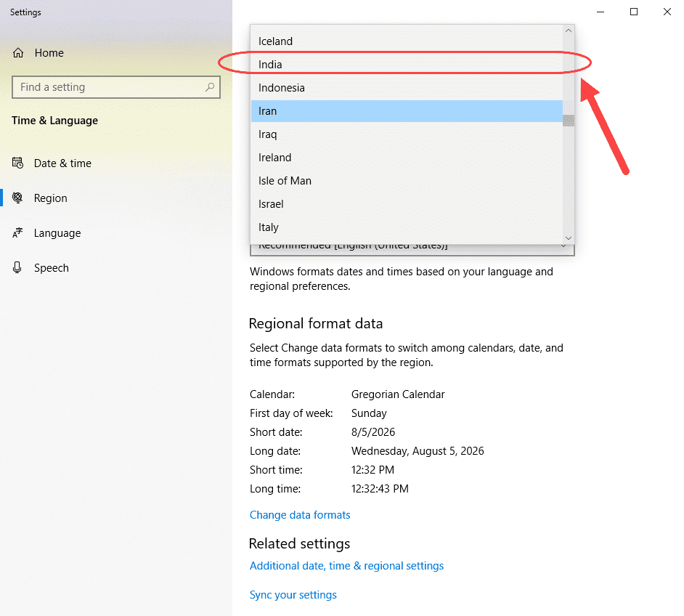Open the Regional format dropdown chevron
Screen dimensions: 684x616
(563, 247)
